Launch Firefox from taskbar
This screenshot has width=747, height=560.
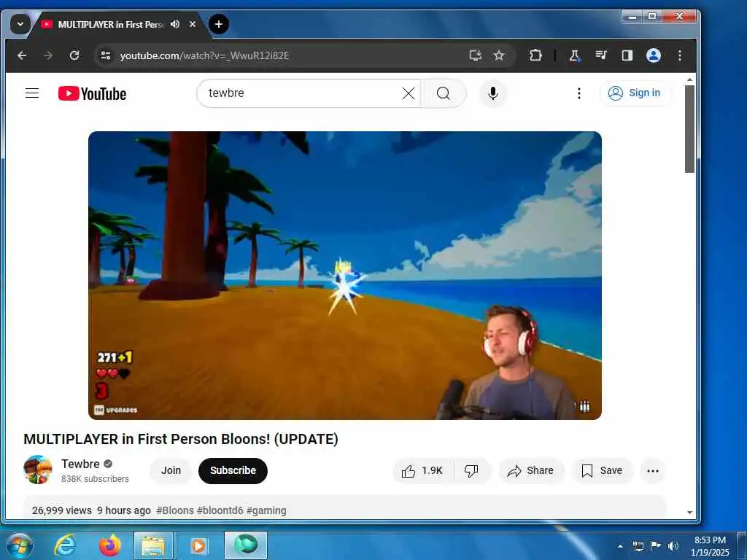109,545
